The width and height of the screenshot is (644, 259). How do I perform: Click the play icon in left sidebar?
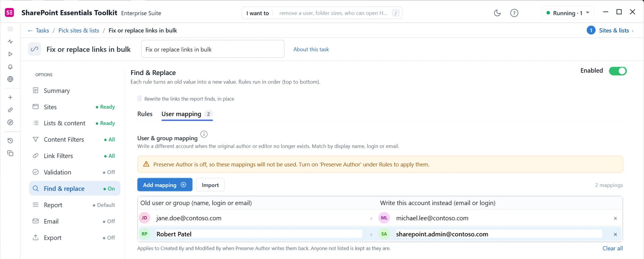tap(10, 54)
